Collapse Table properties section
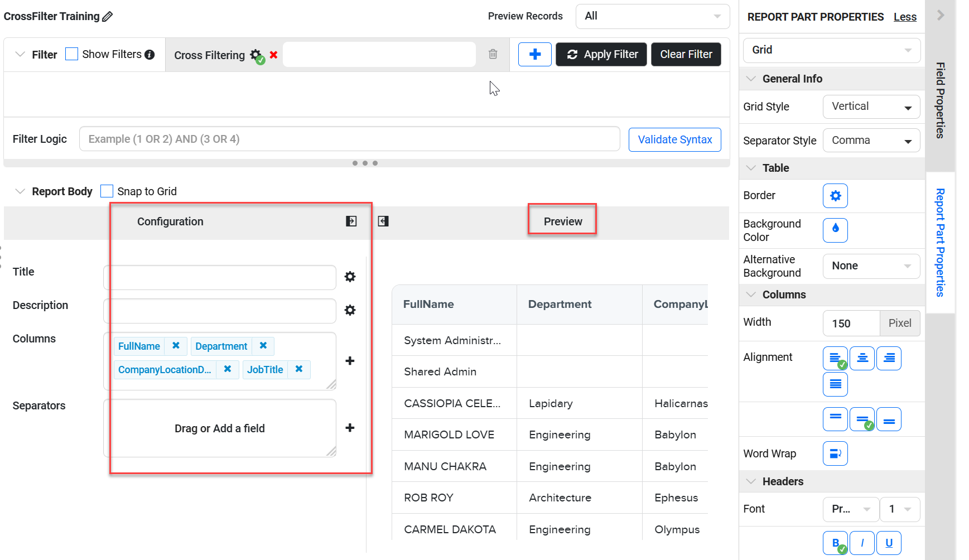Image resolution: width=969 pixels, height=560 pixels. (x=751, y=168)
